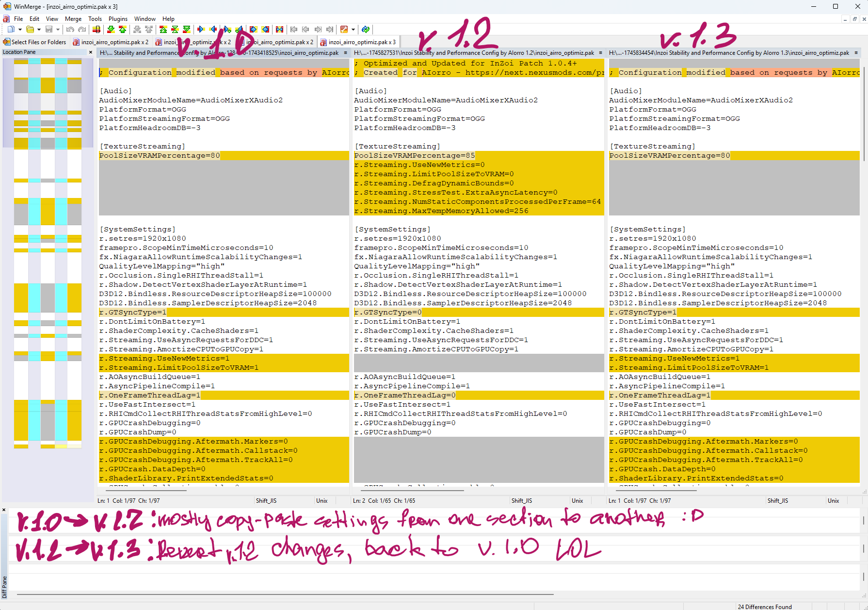The image size is (868, 610).
Task: Open the Edit menu
Action: [x=34, y=19]
